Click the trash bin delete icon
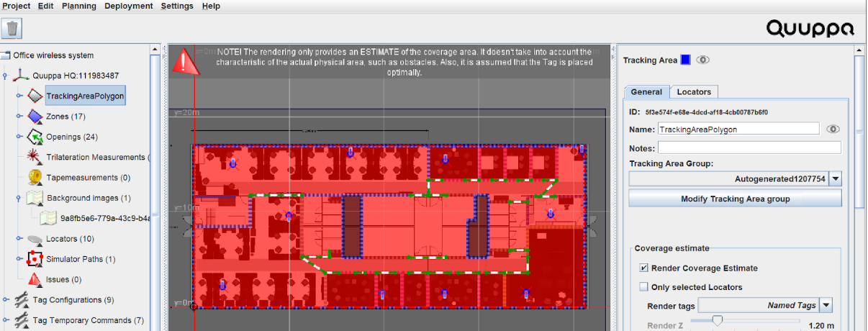Viewport: 868px width, 331px height. (x=13, y=29)
